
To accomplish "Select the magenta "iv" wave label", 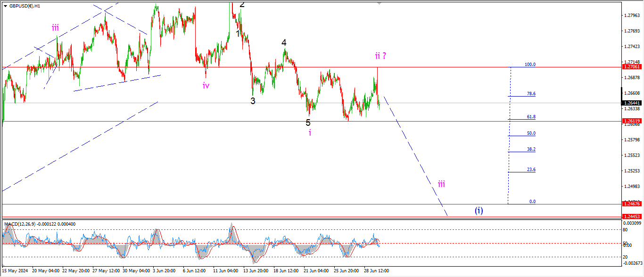I will click(206, 85).
